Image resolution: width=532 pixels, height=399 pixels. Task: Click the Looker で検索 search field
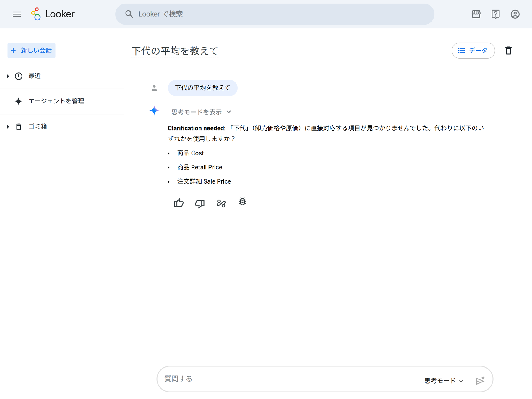(x=275, y=14)
